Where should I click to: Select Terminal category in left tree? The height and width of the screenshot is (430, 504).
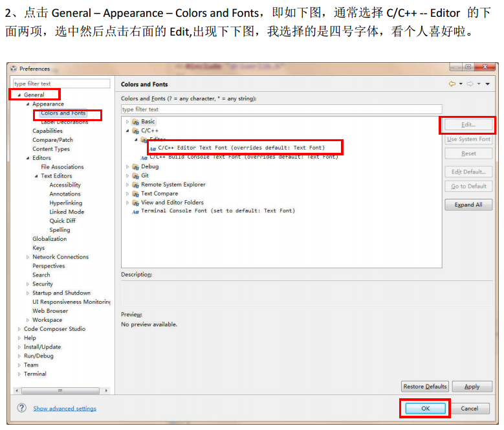35,374
